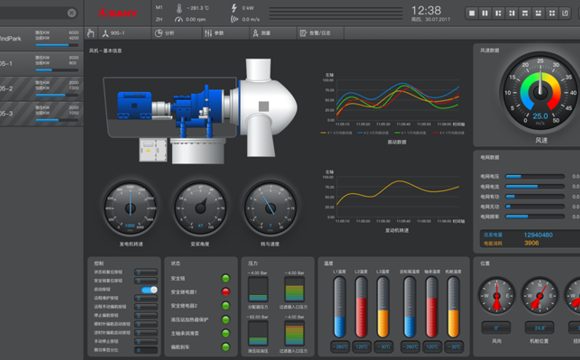Click the 风速 gauge reading 25.0

540,91
